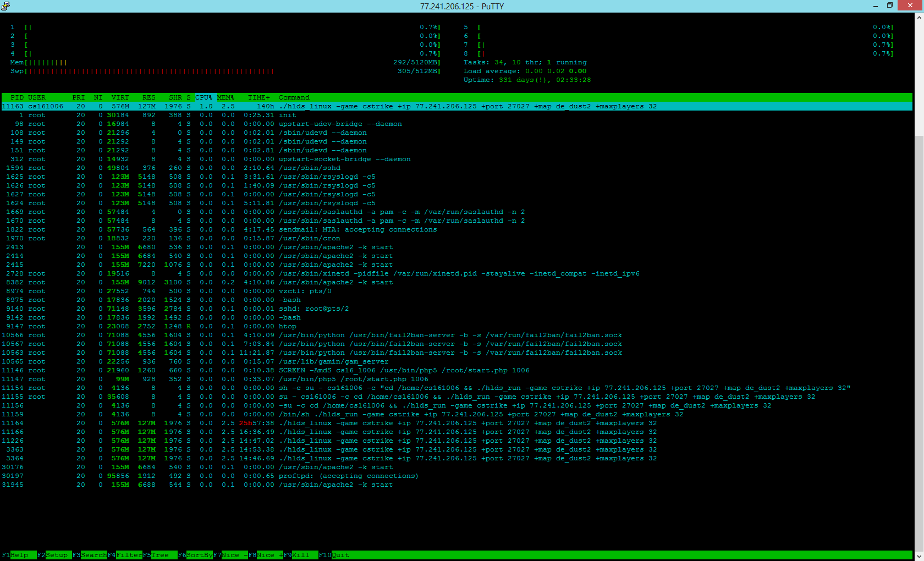The image size is (924, 561).
Task: Click F4 Filter in function bar
Action: click(124, 555)
